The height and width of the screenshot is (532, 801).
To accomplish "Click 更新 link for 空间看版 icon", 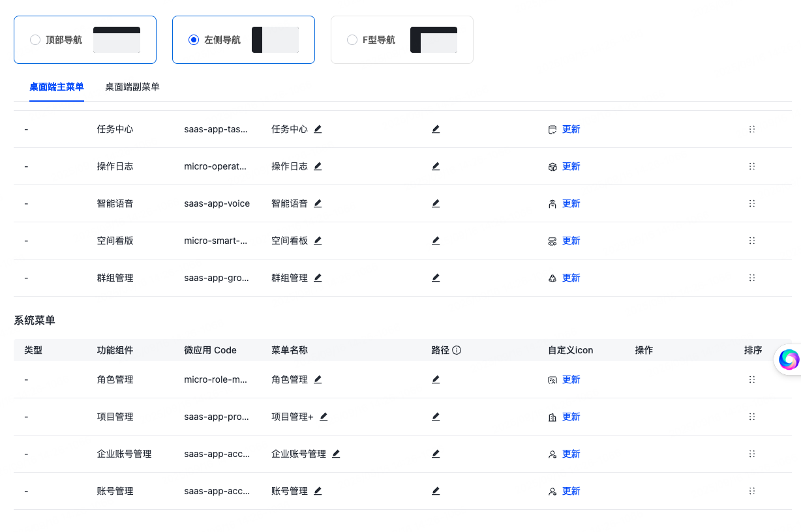I will coord(571,241).
